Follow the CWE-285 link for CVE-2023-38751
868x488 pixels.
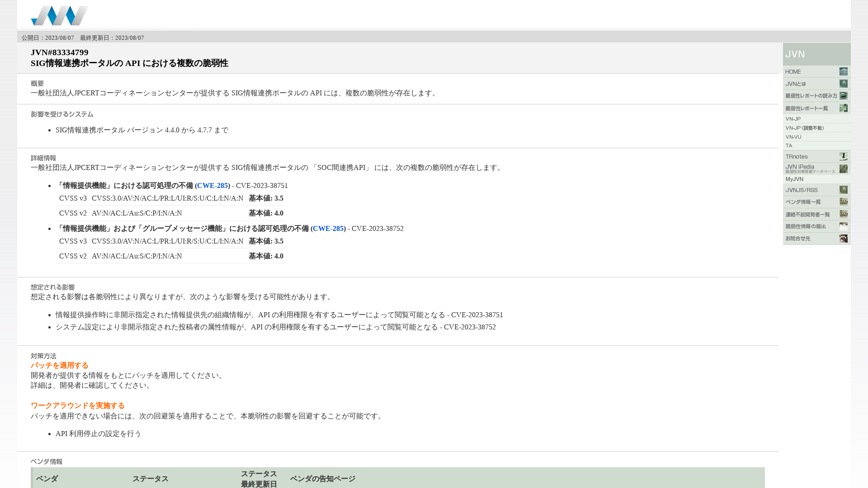(212, 186)
